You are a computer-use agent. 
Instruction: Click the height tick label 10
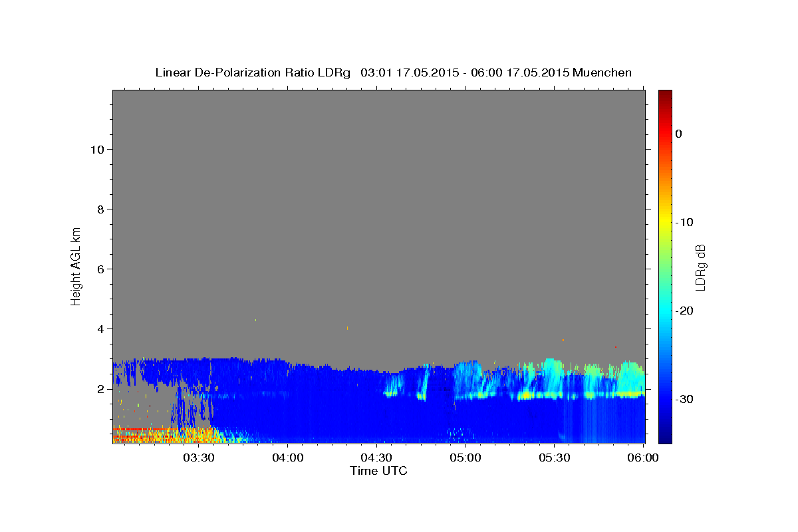[96, 150]
